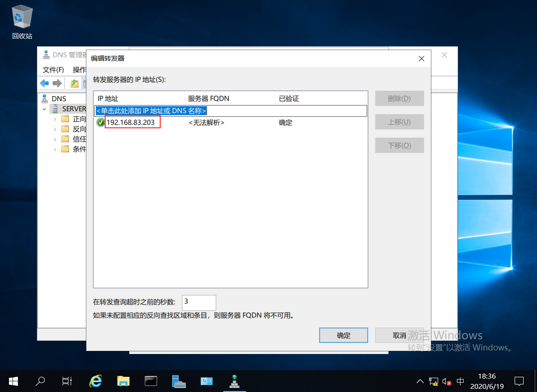Click the green verified checkmark icon for 192.168.83.203
Image resolution: width=537 pixels, height=392 pixels.
100,122
